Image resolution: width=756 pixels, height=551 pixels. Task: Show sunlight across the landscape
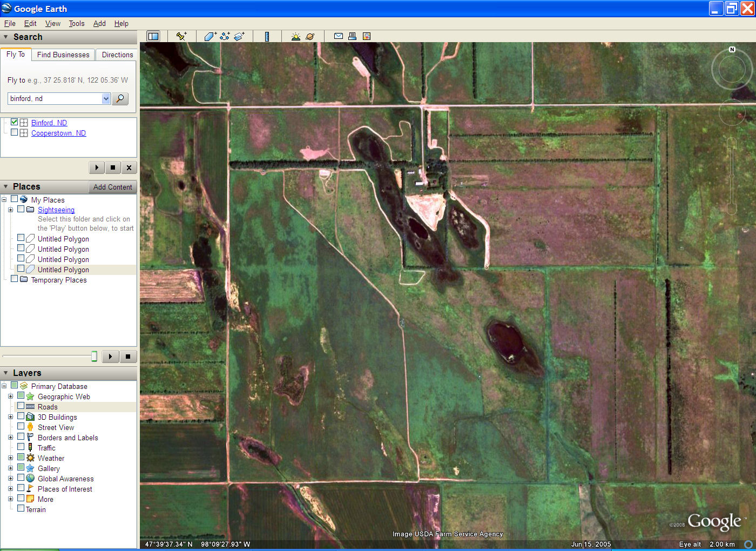[295, 36]
